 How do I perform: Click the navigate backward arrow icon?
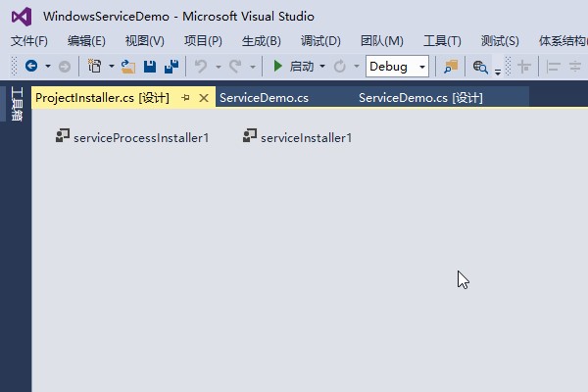[x=30, y=67]
